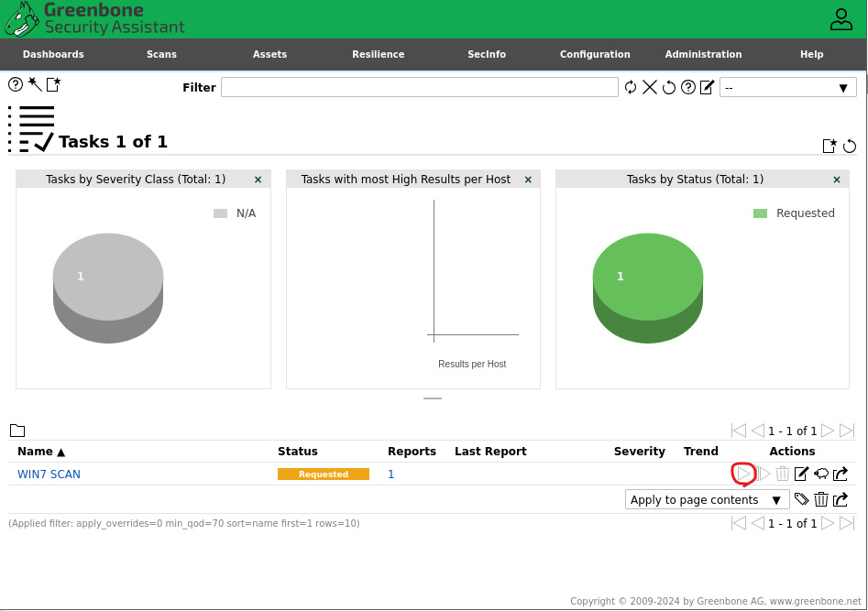Click the Tasks checklist icon beside the title

(x=31, y=128)
